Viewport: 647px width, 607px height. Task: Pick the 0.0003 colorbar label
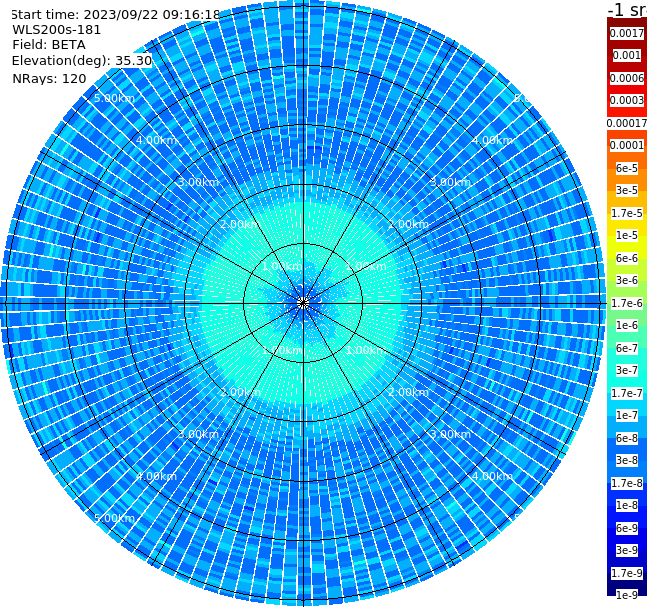[626, 100]
